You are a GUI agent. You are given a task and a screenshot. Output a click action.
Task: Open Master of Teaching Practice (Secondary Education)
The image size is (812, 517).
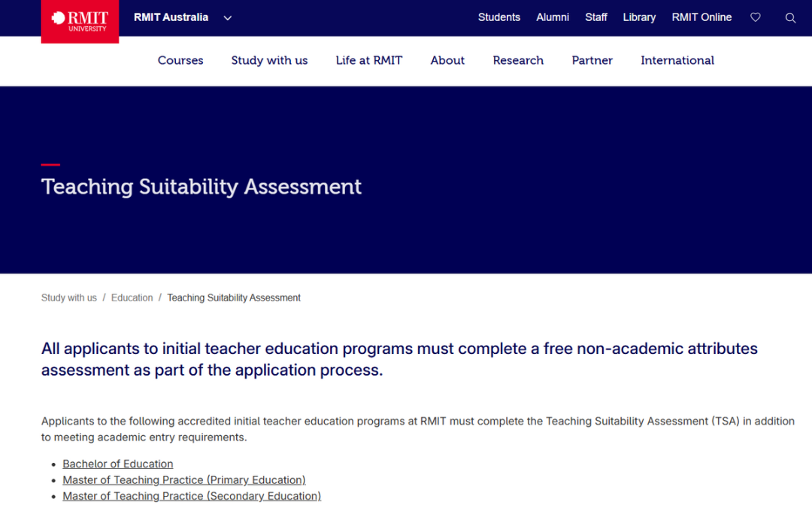[192, 496]
